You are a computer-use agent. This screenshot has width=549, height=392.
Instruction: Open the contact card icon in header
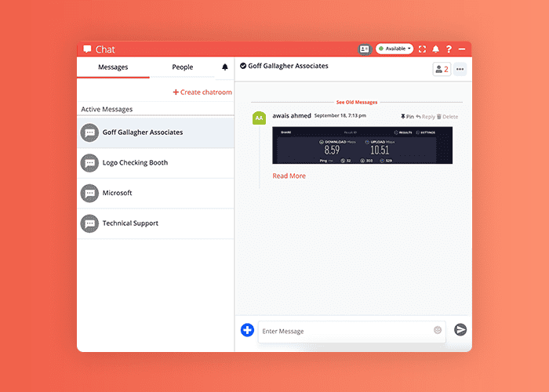click(x=364, y=49)
